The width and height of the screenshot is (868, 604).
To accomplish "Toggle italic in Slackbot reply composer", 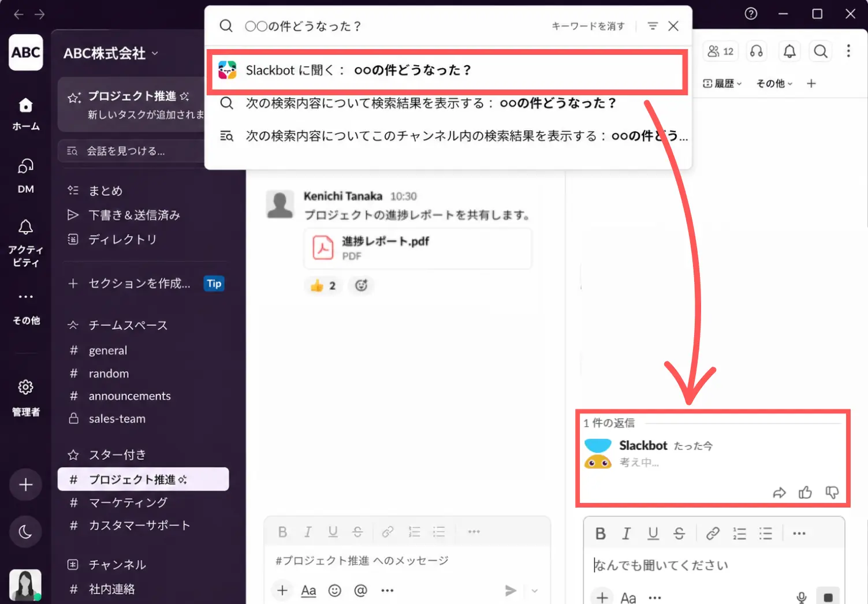I will 626,534.
